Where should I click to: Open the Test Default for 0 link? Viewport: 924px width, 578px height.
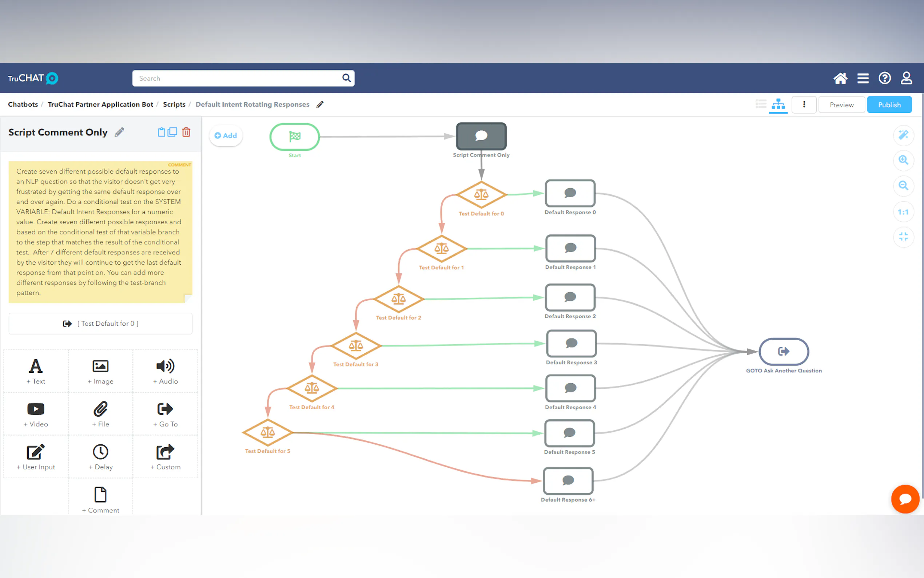[100, 324]
